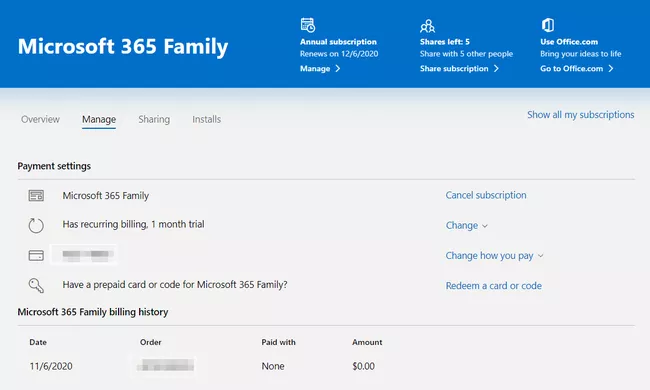The height and width of the screenshot is (390, 650).
Task: Switch to the Overview tab
Action: point(40,119)
